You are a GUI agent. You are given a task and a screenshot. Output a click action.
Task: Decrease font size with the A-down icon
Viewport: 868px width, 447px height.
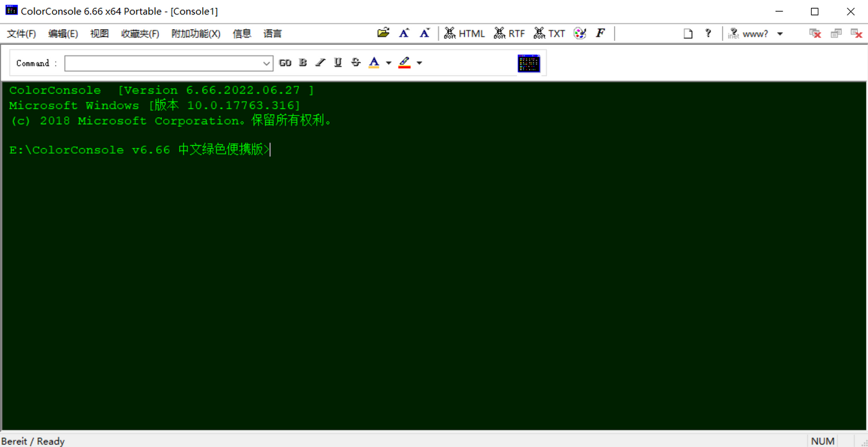(425, 33)
